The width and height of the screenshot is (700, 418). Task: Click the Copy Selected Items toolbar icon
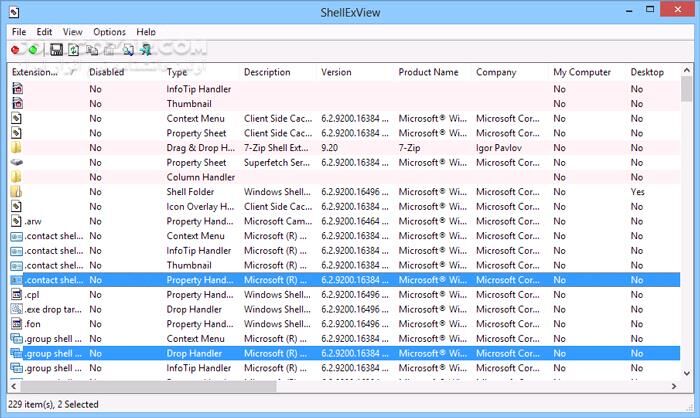click(92, 49)
